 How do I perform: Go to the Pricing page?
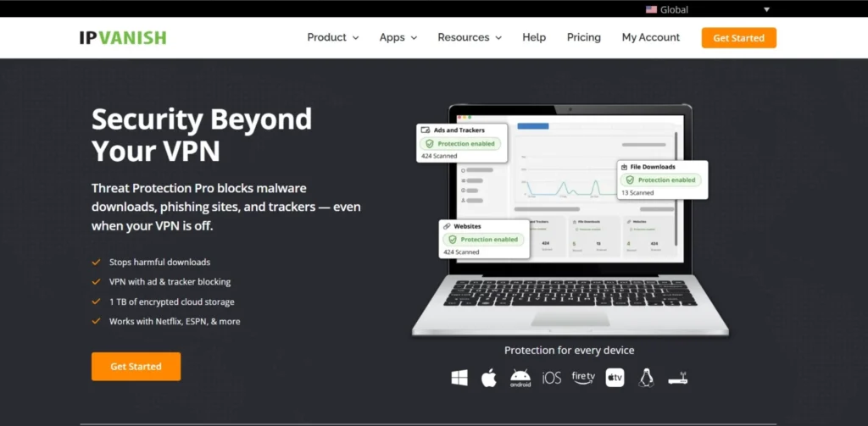tap(584, 37)
